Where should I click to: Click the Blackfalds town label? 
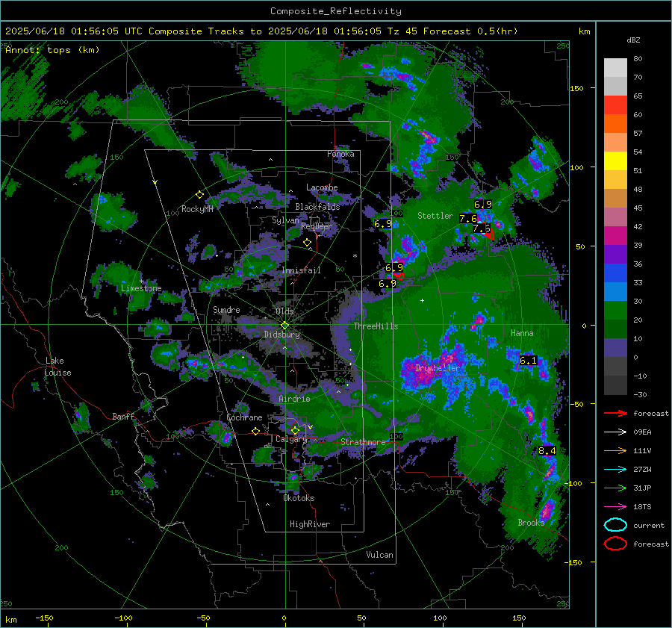click(x=317, y=207)
